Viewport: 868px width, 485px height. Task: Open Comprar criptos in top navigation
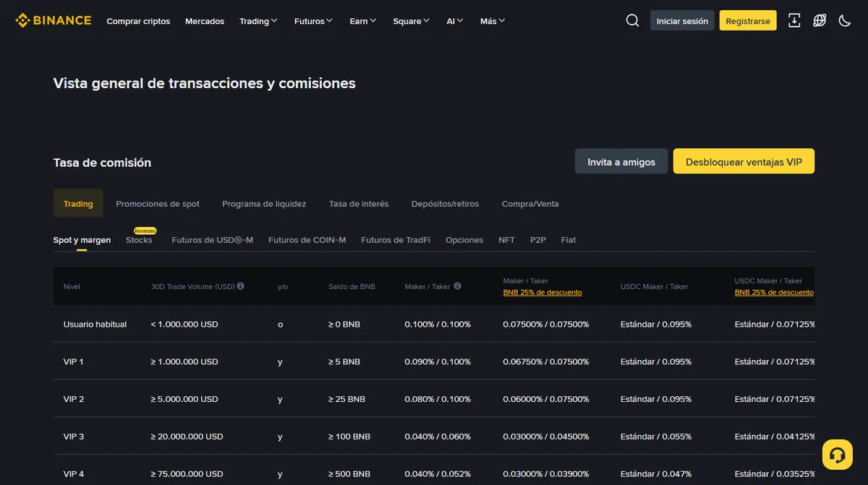click(x=138, y=21)
